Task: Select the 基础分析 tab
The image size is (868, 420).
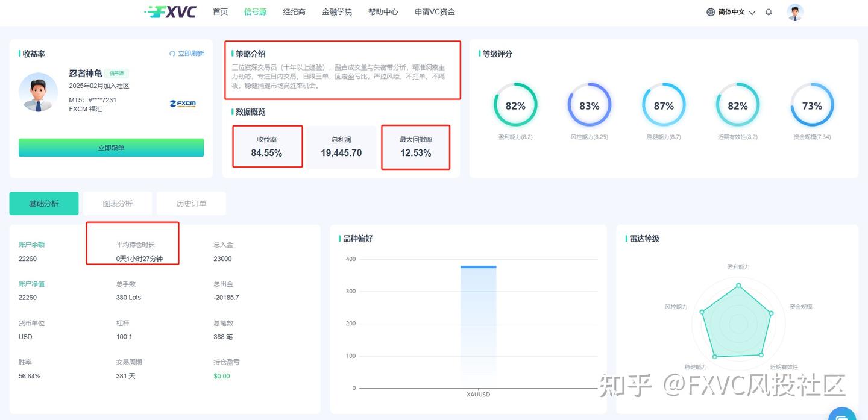Action: tap(43, 203)
